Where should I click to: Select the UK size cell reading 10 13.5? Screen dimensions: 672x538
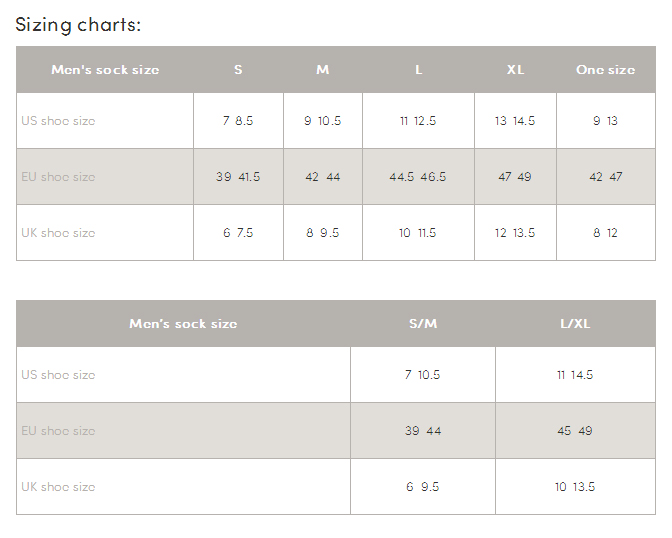575,487
